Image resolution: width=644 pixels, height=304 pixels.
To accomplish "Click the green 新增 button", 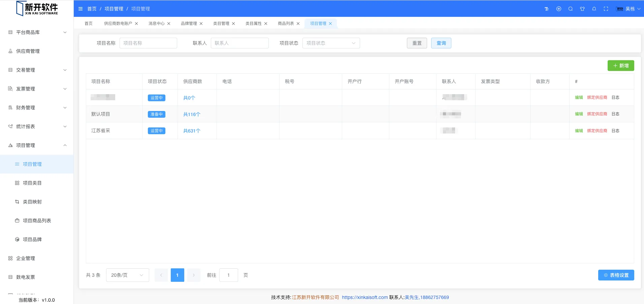I will click(620, 66).
